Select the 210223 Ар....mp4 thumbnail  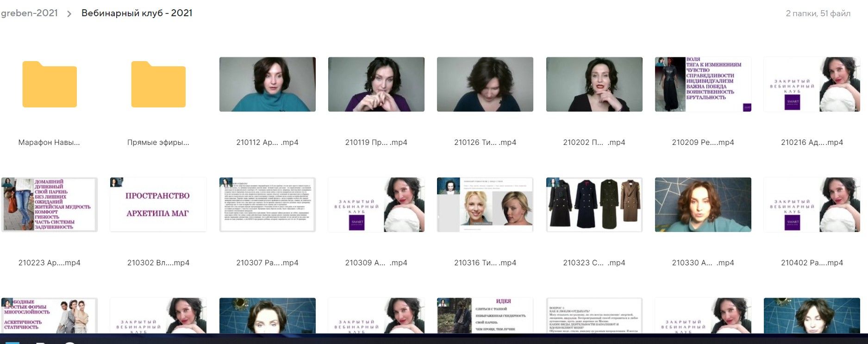pyautogui.click(x=50, y=205)
